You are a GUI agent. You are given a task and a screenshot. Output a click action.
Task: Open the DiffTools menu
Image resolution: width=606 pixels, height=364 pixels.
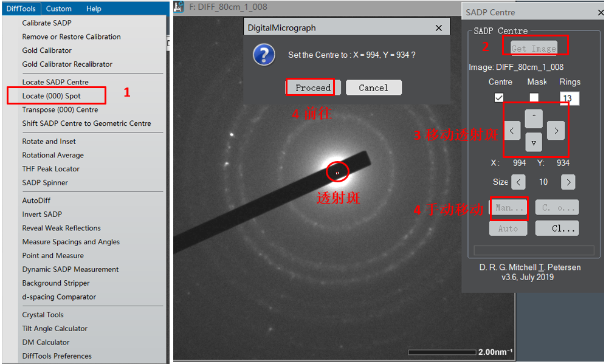(x=21, y=9)
